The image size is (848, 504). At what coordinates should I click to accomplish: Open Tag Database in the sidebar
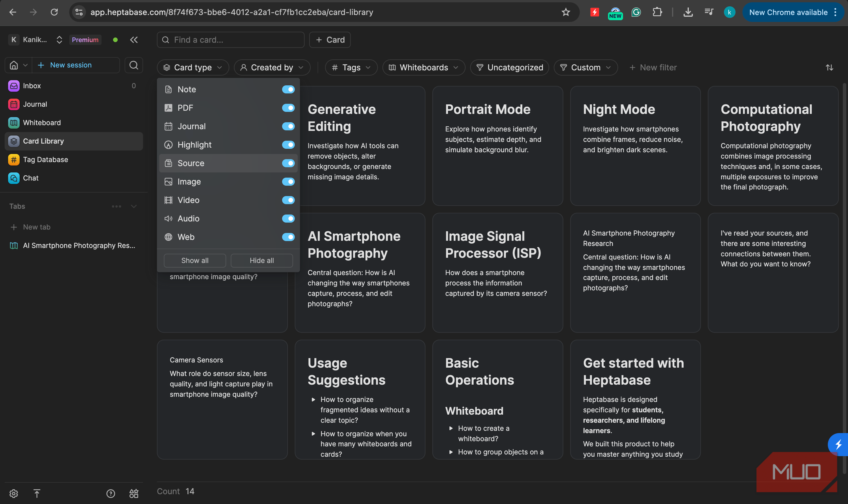pyautogui.click(x=74, y=159)
